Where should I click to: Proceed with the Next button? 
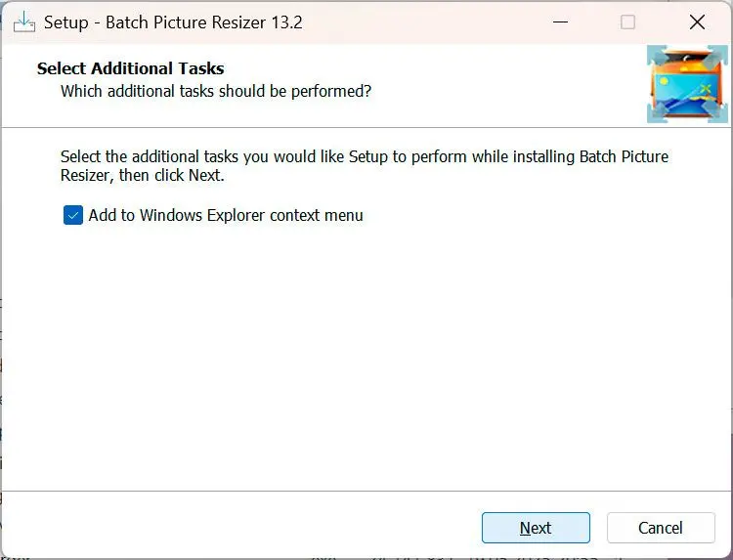point(536,528)
